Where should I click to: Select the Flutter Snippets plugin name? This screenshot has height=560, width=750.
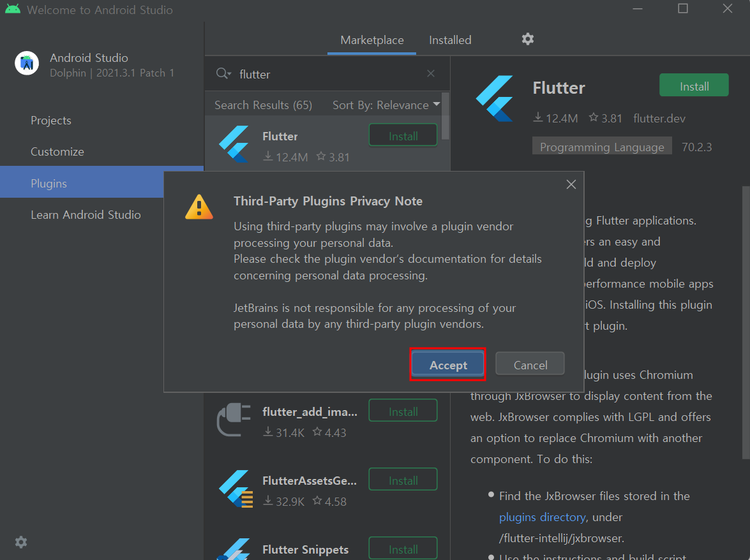(x=305, y=550)
